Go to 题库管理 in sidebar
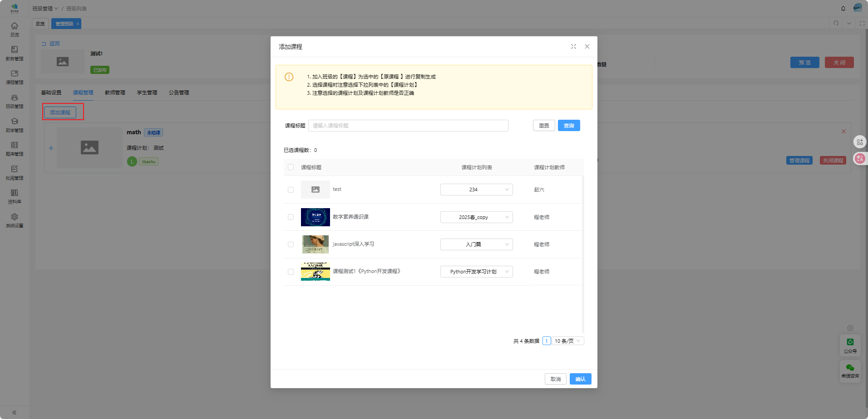This screenshot has width=868, height=419. point(15,148)
